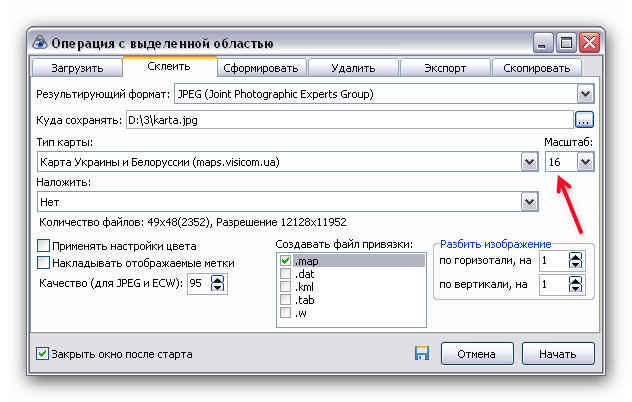Click the save settings floppy disk icon
Image resolution: width=632 pixels, height=402 pixels.
(x=421, y=354)
